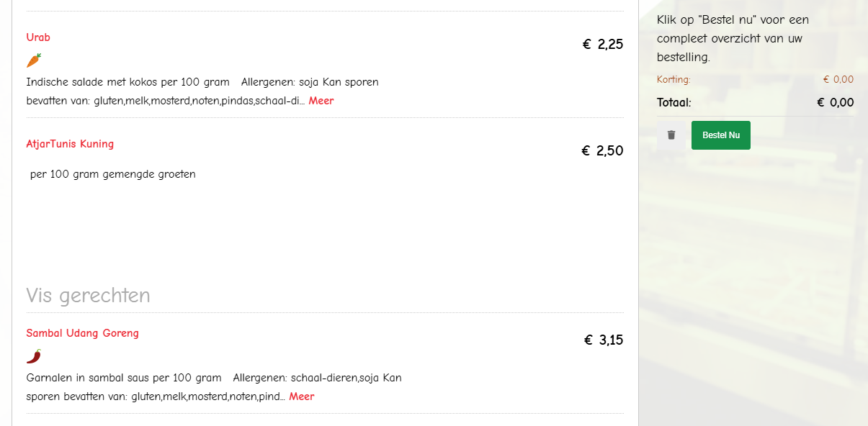Click the orange "Korting:" label
The image size is (868, 426).
673,79
